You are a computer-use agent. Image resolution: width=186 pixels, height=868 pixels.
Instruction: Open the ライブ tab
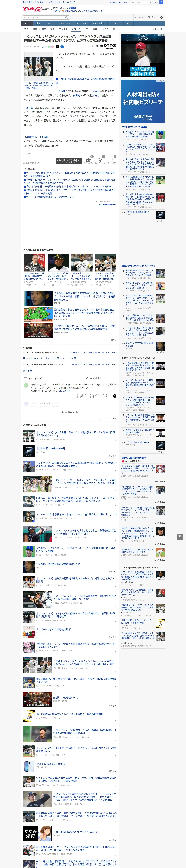click(x=49, y=24)
